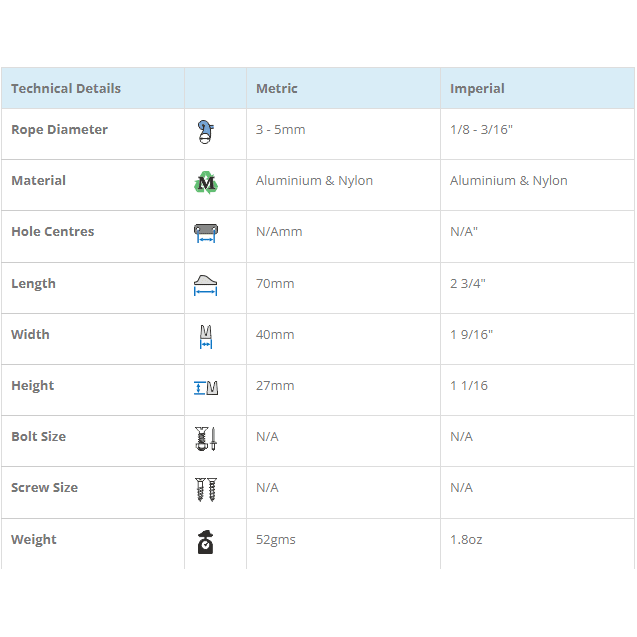Click the rope diameter icon
Viewport: 637px width, 637px height.
[206, 131]
